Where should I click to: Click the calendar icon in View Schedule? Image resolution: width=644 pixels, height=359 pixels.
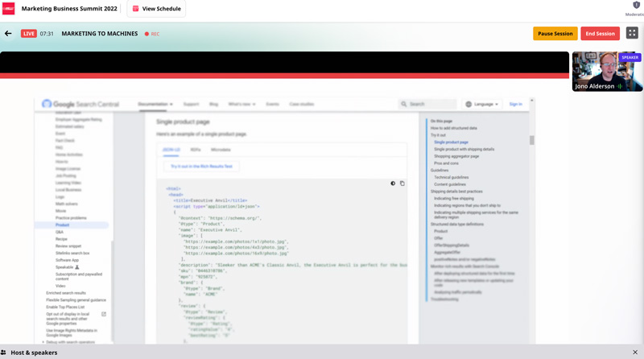coord(135,9)
